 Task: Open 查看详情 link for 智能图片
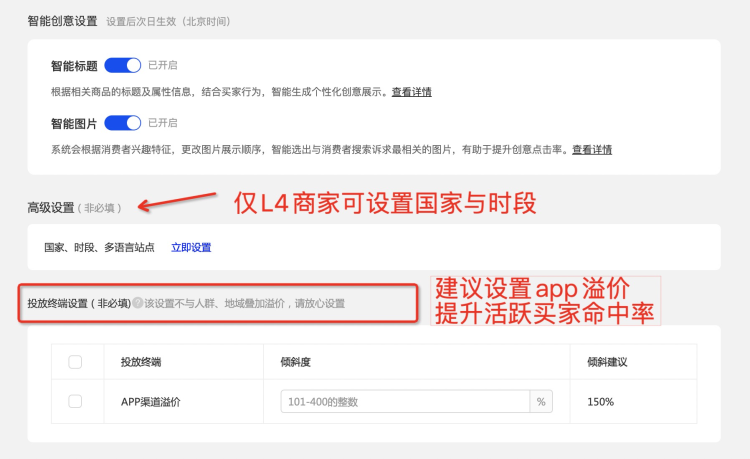tap(591, 150)
